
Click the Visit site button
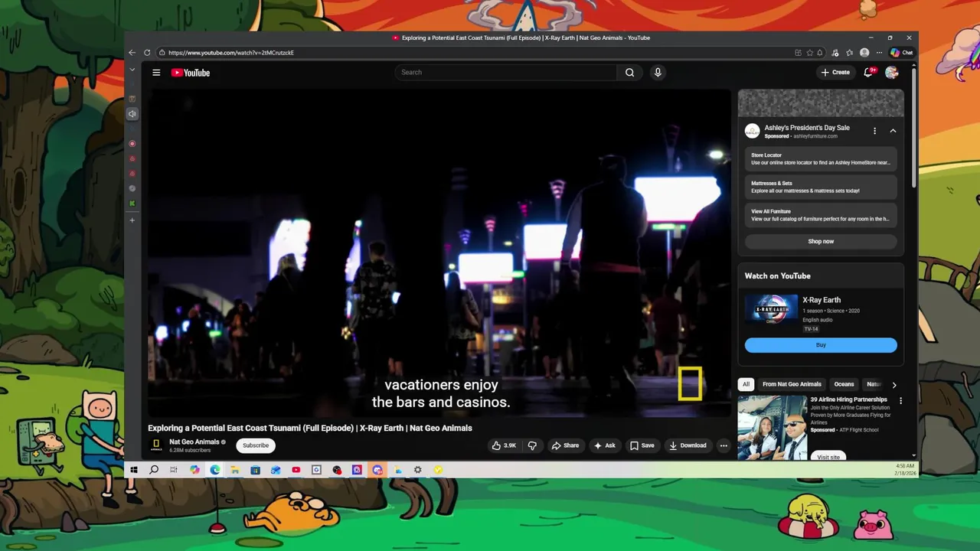tap(828, 457)
